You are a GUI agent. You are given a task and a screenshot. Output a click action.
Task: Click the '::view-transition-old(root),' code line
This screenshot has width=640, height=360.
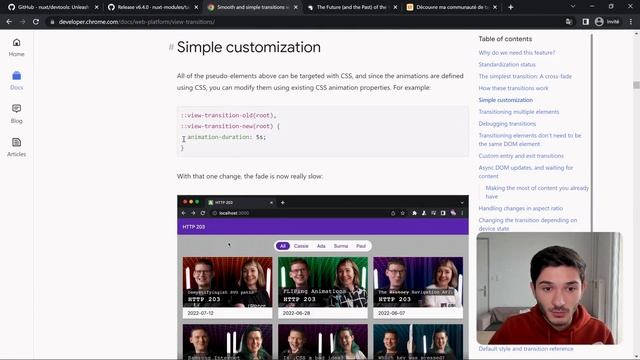229,116
